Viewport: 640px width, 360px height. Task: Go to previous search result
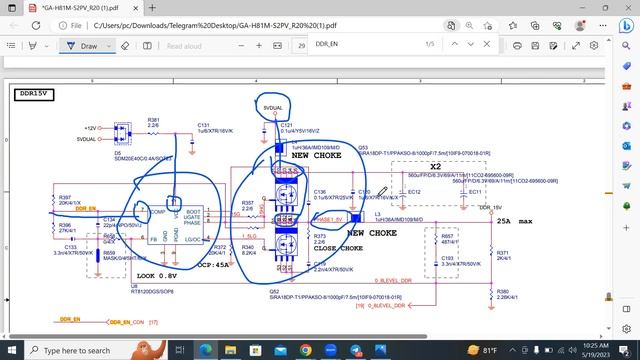pyautogui.click(x=455, y=44)
